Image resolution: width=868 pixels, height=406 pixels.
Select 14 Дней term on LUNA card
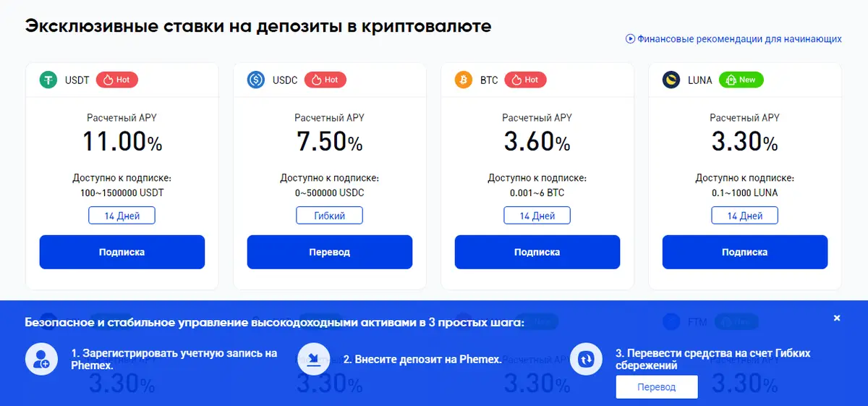point(745,216)
